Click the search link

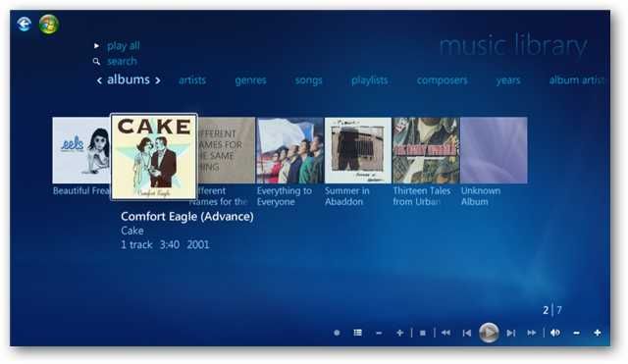pos(122,61)
